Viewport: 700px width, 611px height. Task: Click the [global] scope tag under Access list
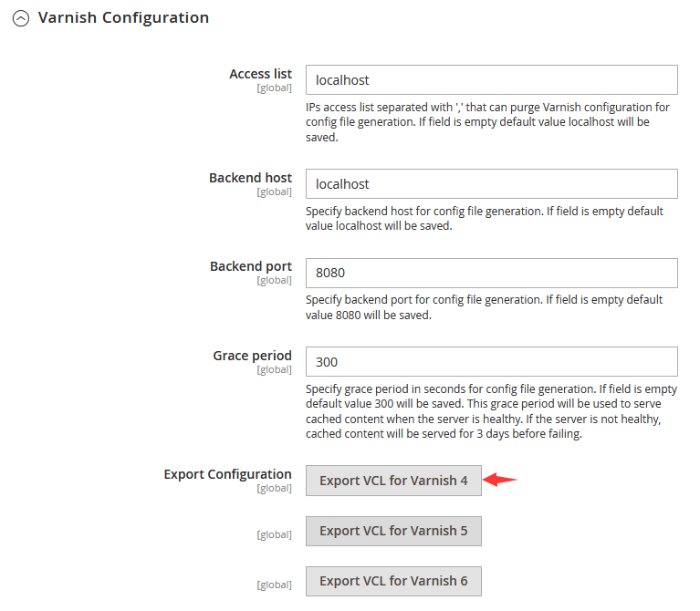[274, 88]
